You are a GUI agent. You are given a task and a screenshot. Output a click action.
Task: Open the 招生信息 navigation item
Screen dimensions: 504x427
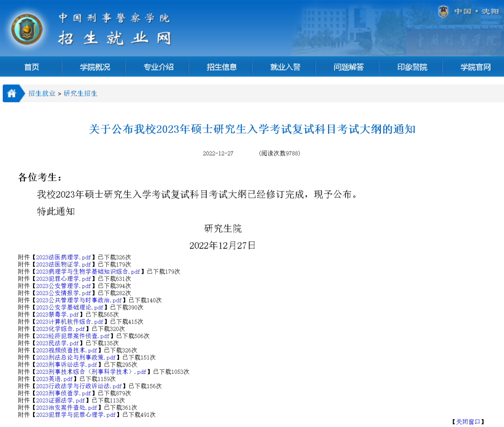222,67
